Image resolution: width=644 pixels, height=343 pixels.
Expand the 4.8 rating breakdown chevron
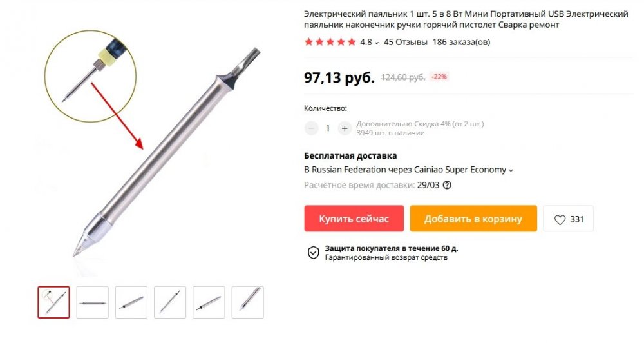click(377, 43)
